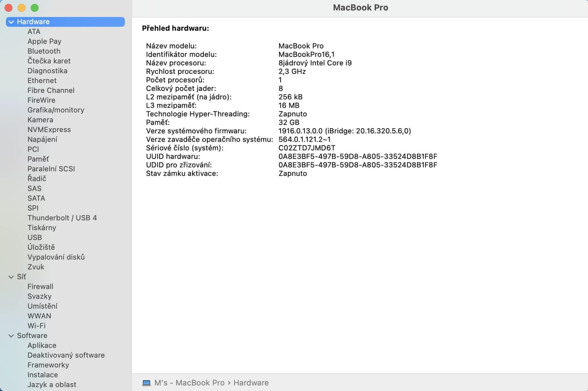
Task: Select Paralelní SCSI entry
Action: tap(51, 169)
